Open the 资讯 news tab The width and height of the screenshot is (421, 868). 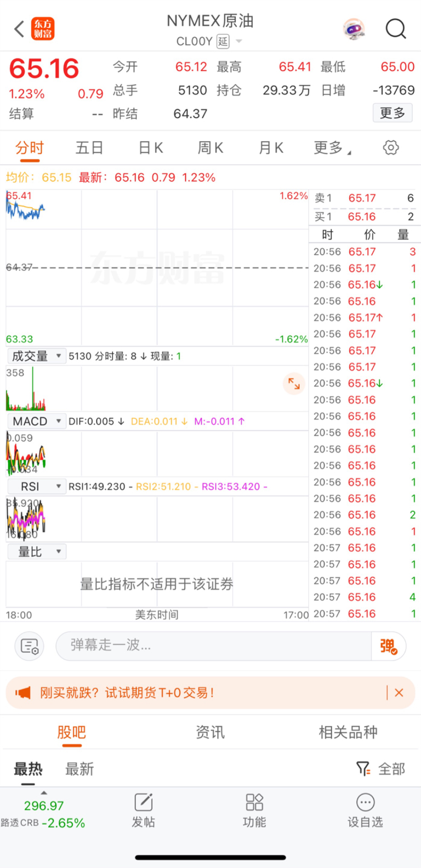pos(210,733)
